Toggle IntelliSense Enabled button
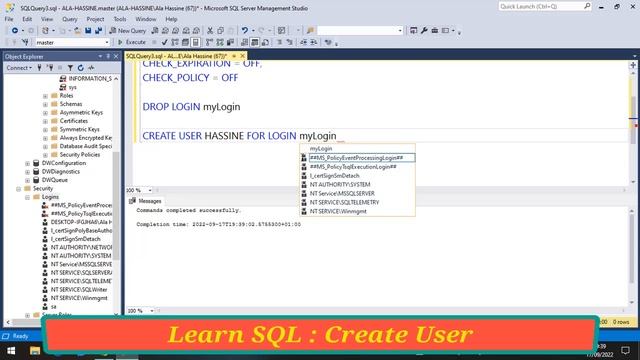The image size is (640, 360). 196,42
